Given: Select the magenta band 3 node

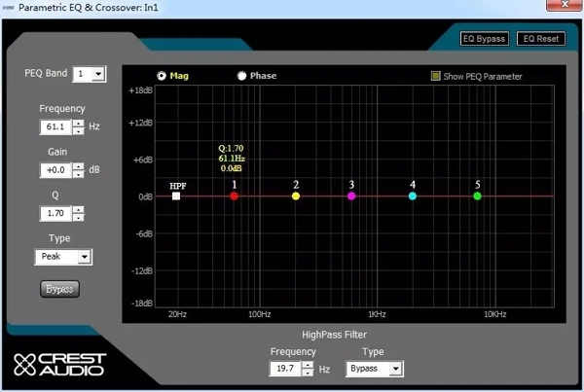Looking at the screenshot, I should click(x=351, y=196).
